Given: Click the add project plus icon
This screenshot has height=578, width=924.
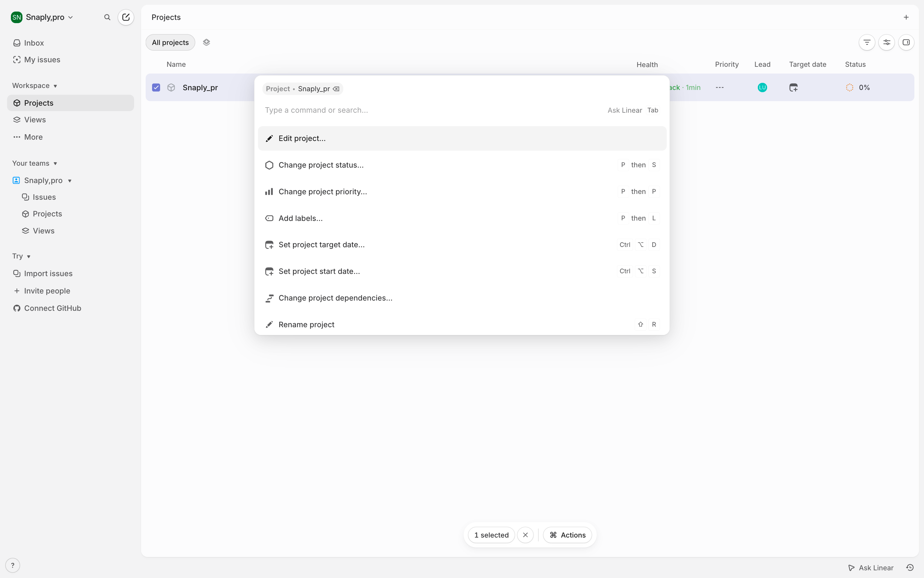Looking at the screenshot, I should click(x=906, y=17).
